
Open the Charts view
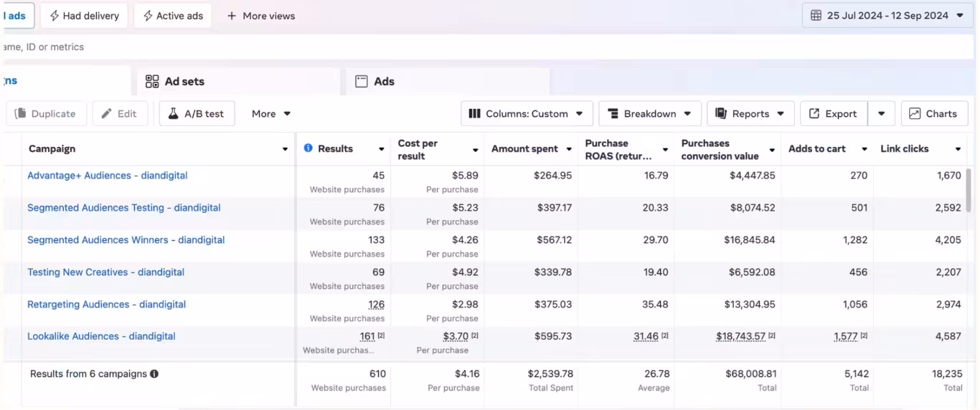pos(934,113)
